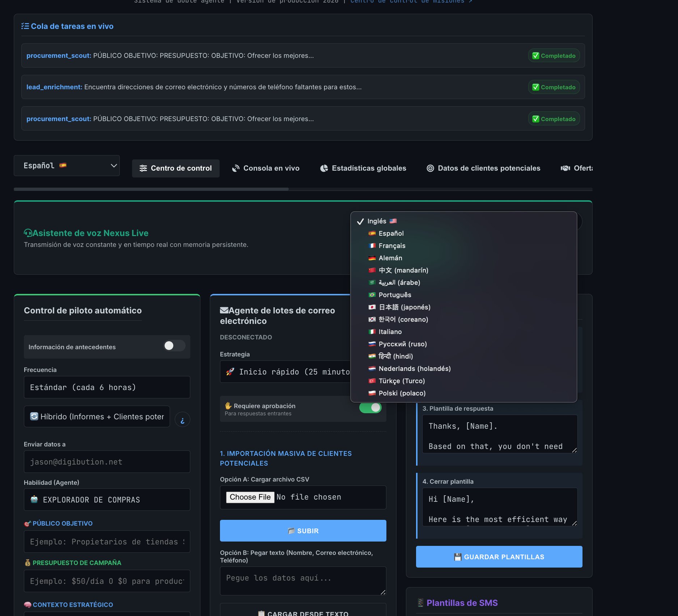The height and width of the screenshot is (616, 678).
Task: Choose 한국어 (coreano) option
Action: [464, 320]
